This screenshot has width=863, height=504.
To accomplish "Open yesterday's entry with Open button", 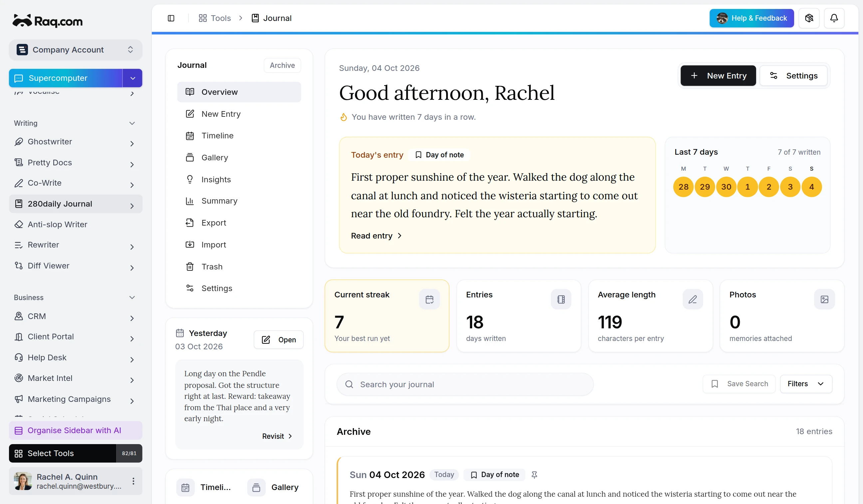I will (x=278, y=340).
